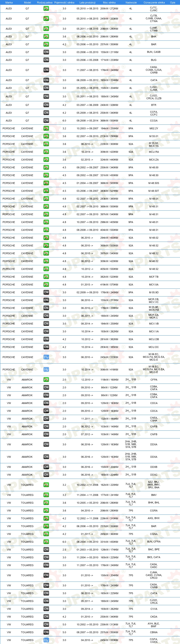Viewport: 180px width, 644px height.
Task: Select the 07.2012 -> production date cell
Action: pos(87,434)
